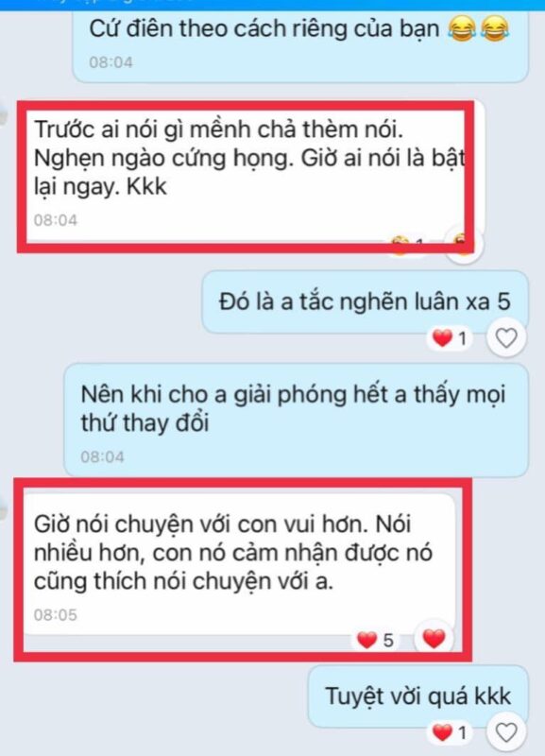Tap the laughing reaction button on the "Trước ai nói gì" message
The image size is (545, 756).
pos(462,244)
